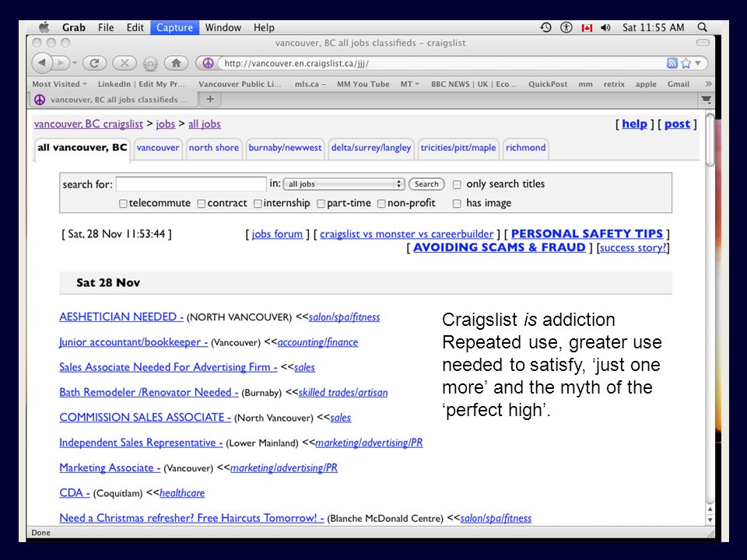Click the menu bar clock Sat 11:55 AM

pos(653,28)
